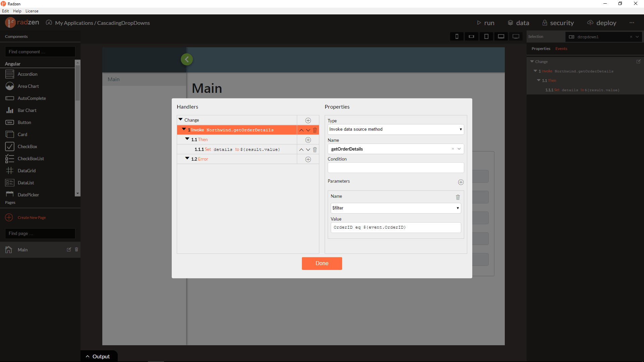Click Done to confirm handler settings
The height and width of the screenshot is (362, 644).
click(x=322, y=263)
